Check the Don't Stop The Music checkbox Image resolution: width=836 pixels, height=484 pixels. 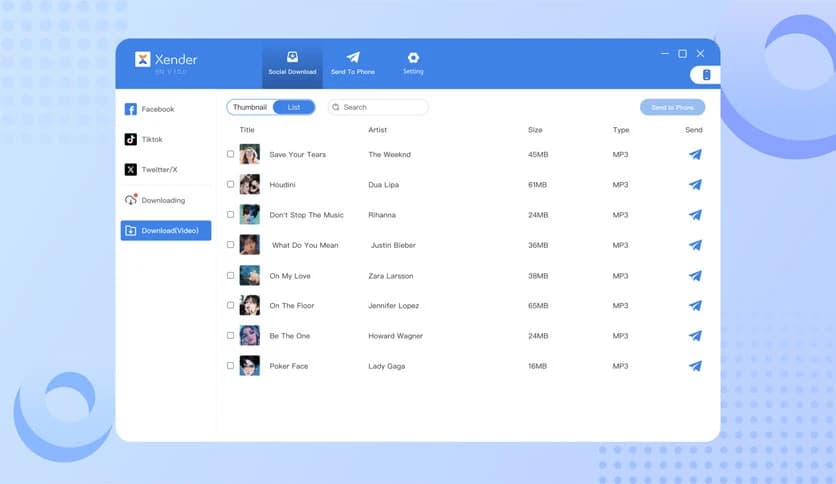[230, 214]
